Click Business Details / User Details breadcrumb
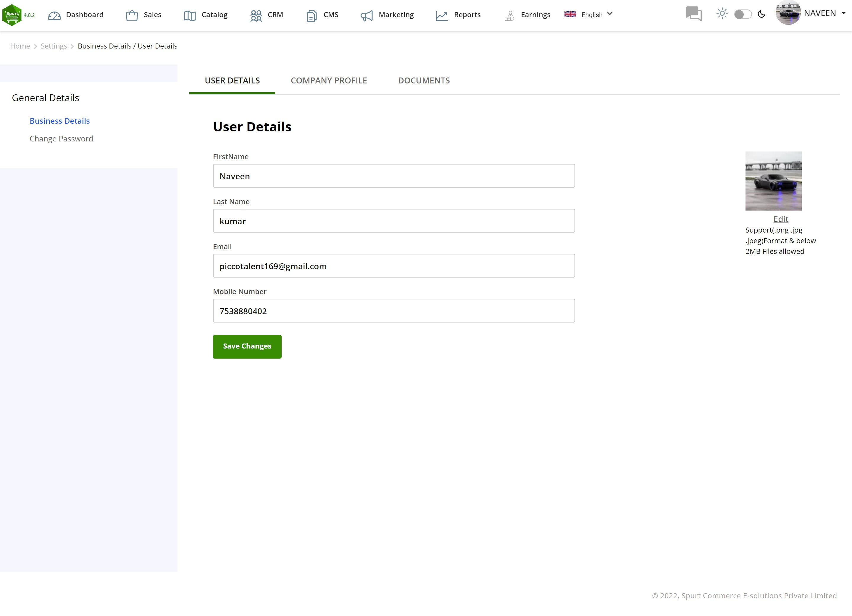 pyautogui.click(x=127, y=46)
